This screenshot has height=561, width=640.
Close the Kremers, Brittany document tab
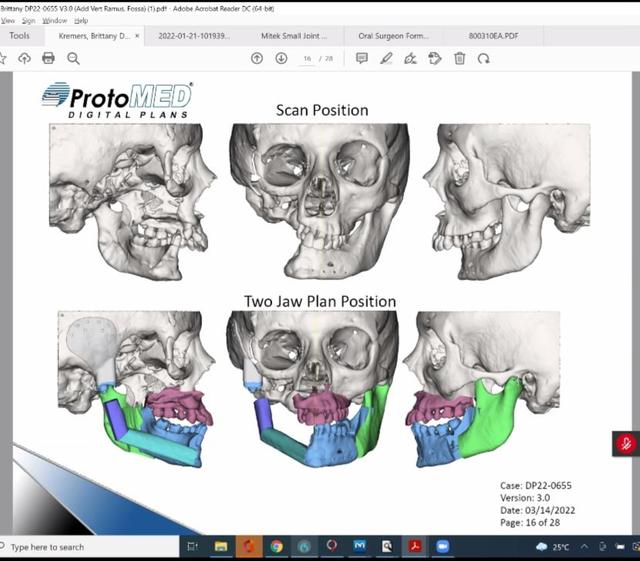click(x=136, y=36)
